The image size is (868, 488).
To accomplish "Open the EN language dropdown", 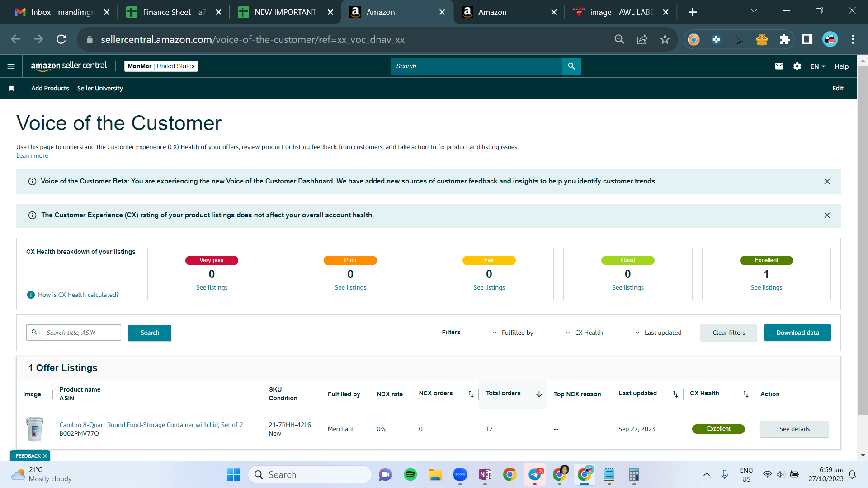I will pos(818,66).
